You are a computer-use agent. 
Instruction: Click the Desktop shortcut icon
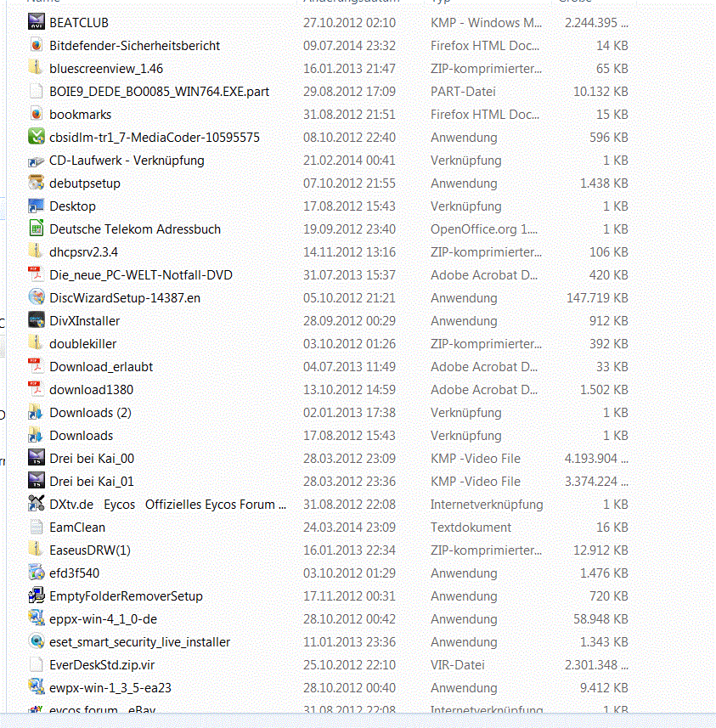coord(37,206)
